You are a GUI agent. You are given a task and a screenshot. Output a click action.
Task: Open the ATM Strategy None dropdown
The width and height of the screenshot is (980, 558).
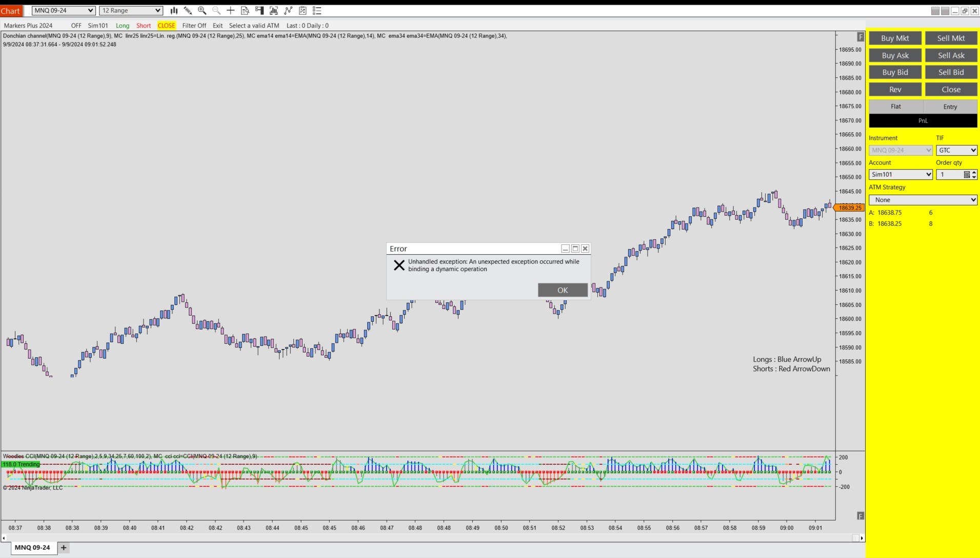(x=923, y=200)
